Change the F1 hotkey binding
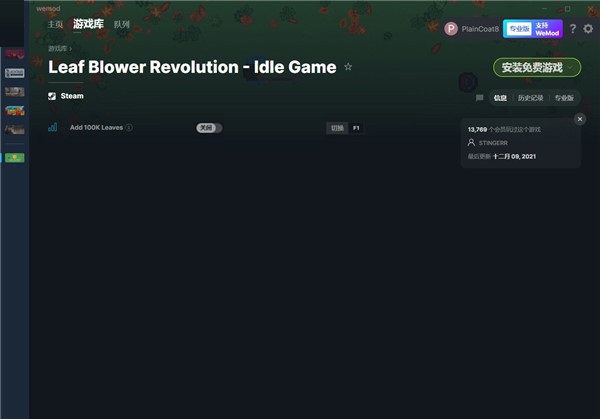 pos(356,128)
